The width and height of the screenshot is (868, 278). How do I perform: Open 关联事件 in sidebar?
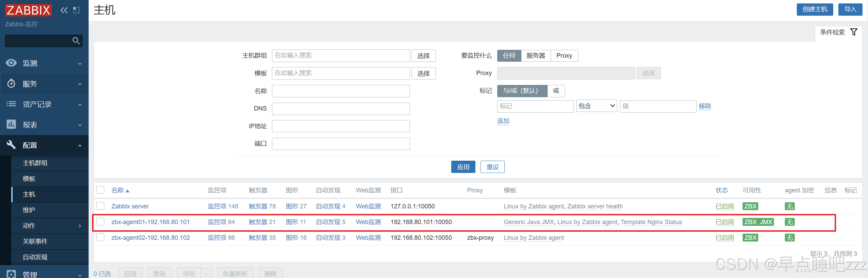pyautogui.click(x=35, y=242)
